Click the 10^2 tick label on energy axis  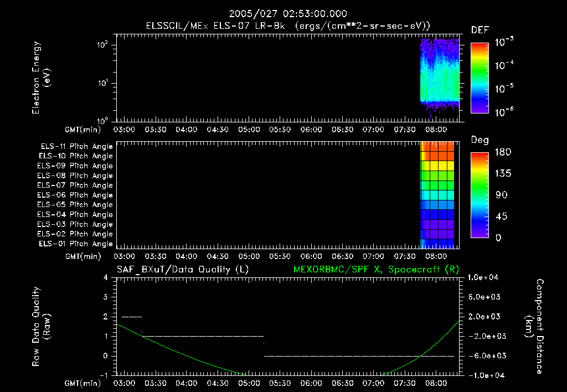[x=102, y=45]
